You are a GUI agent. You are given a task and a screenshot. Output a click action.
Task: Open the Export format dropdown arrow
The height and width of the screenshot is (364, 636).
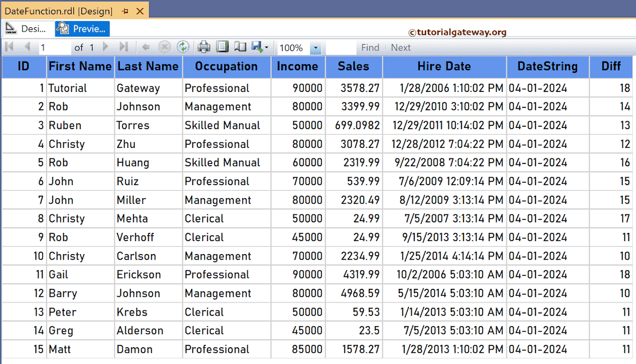click(266, 47)
